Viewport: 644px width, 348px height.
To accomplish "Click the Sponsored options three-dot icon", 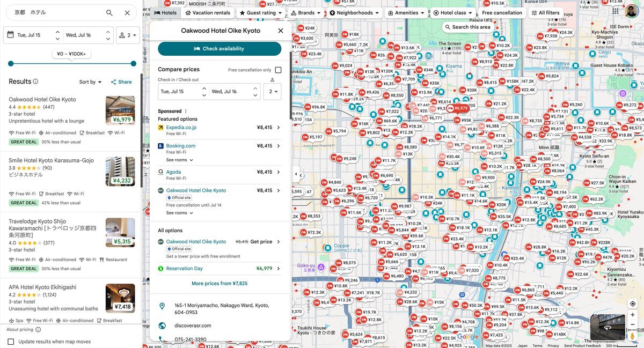I will coord(186,111).
